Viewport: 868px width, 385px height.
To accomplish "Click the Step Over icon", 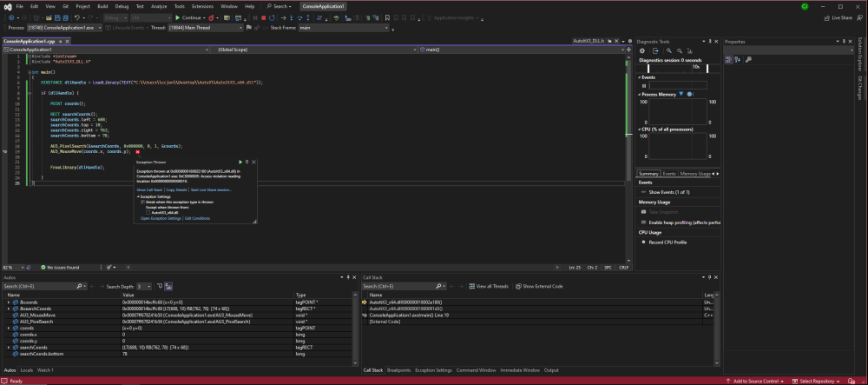I will pyautogui.click(x=299, y=17).
